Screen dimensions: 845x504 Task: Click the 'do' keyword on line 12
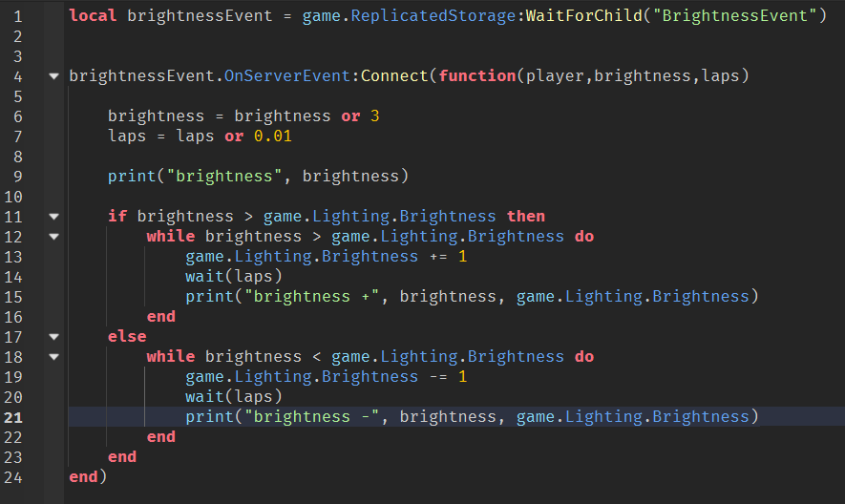[584, 237]
